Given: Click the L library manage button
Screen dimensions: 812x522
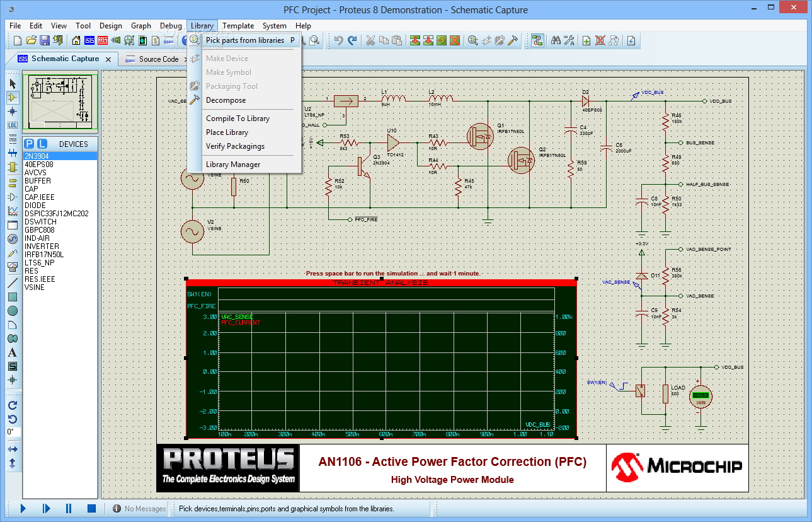Looking at the screenshot, I should (x=42, y=144).
